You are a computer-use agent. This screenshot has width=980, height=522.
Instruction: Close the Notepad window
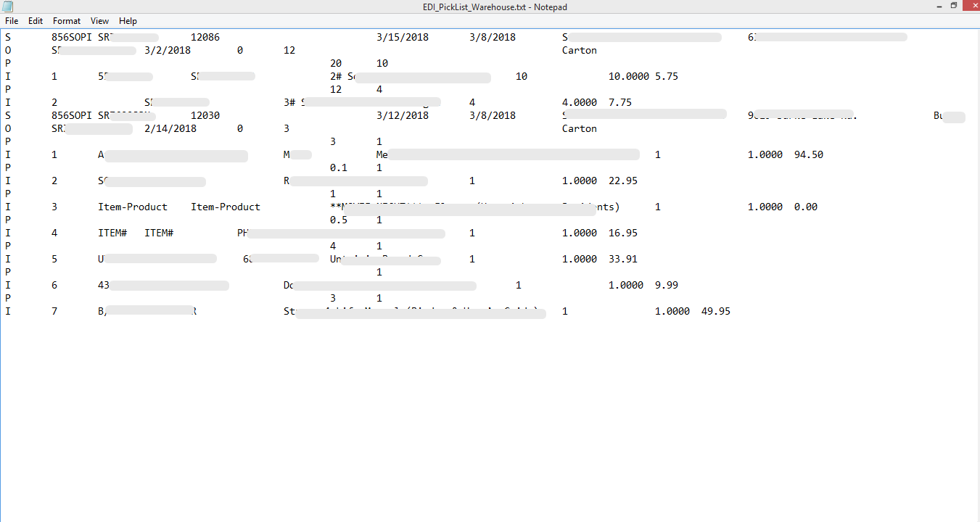tap(971, 6)
